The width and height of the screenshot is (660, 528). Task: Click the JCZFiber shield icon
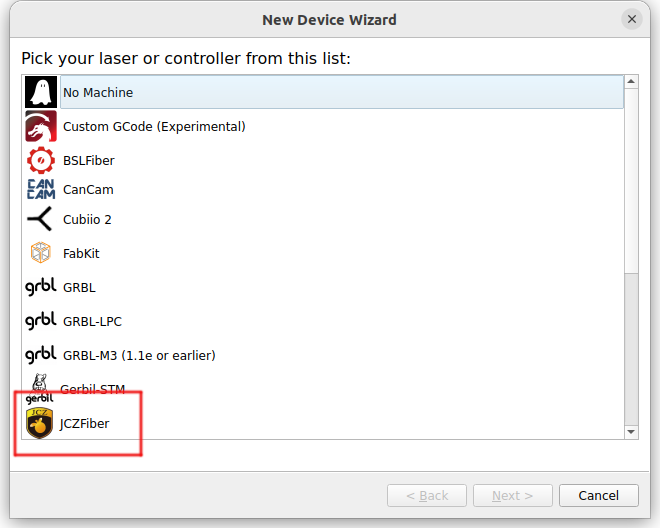tap(40, 423)
